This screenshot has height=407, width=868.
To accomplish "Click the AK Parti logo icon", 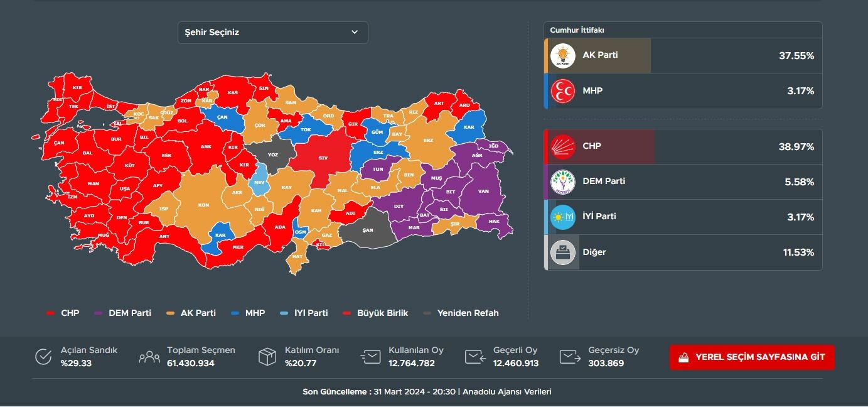I will [563, 56].
